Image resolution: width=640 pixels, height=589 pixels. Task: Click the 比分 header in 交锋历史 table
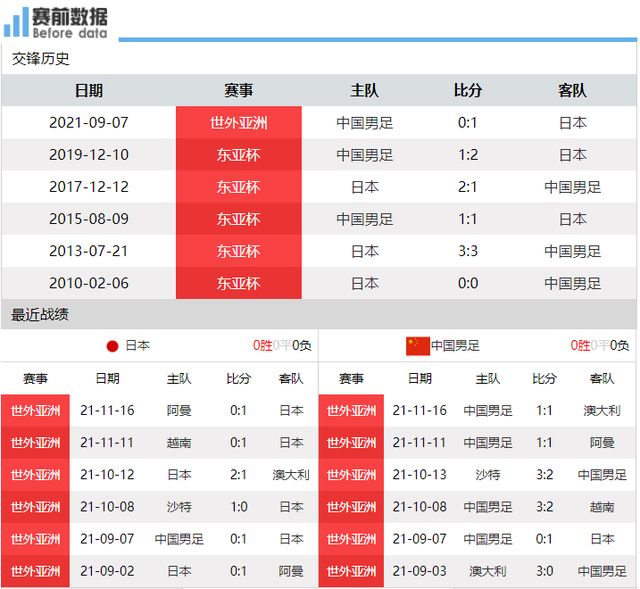coord(468,90)
